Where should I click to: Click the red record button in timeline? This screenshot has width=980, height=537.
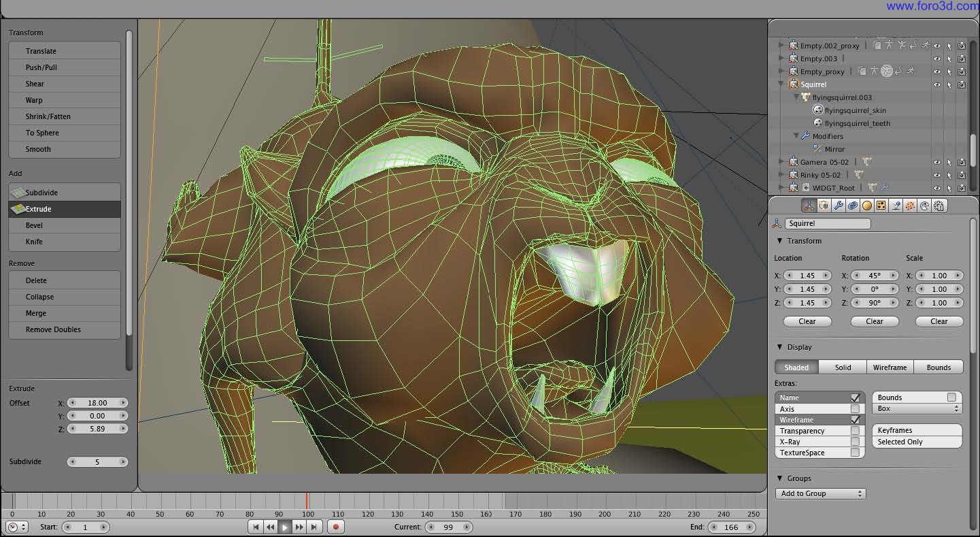click(x=335, y=527)
